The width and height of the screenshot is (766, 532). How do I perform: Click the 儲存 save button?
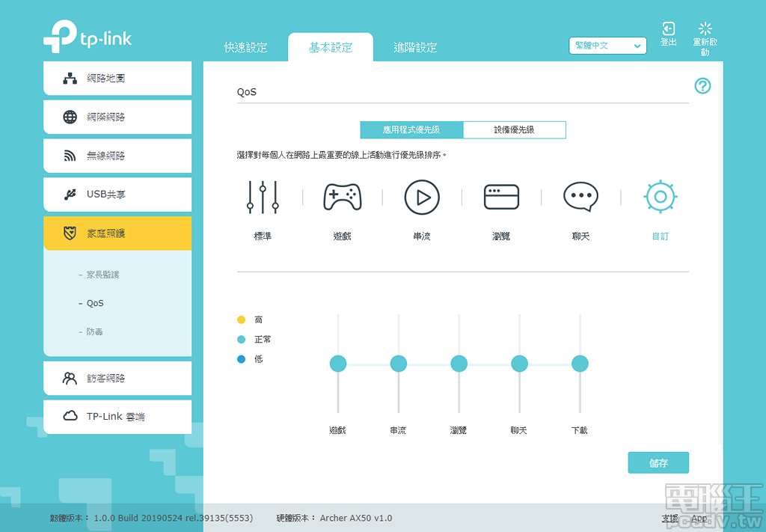click(658, 462)
